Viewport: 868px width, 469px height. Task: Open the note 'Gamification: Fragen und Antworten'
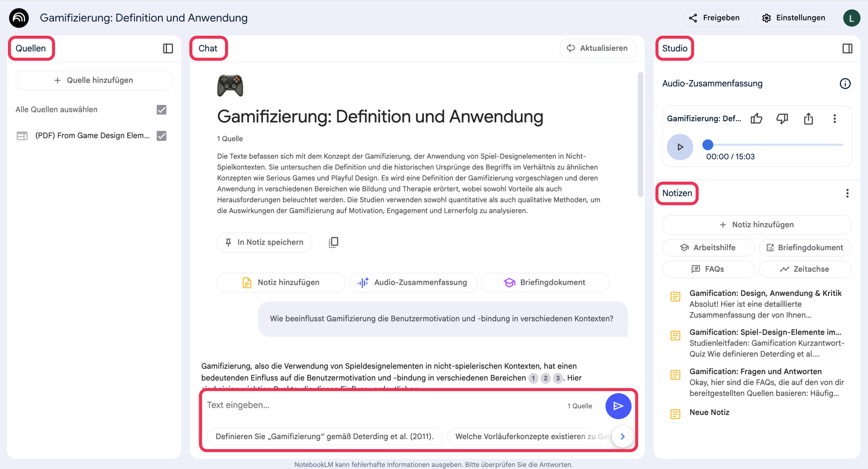(x=755, y=371)
